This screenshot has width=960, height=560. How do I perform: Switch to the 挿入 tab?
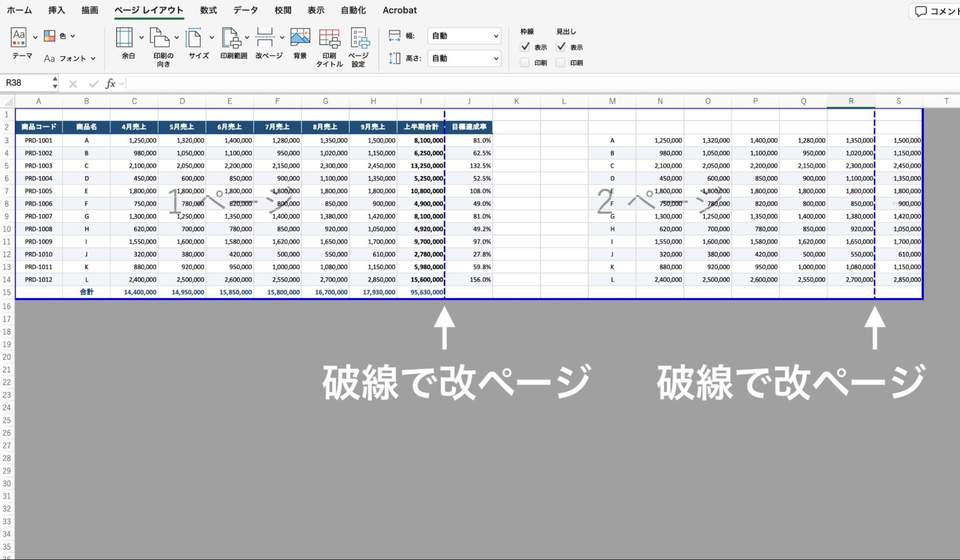pyautogui.click(x=57, y=10)
